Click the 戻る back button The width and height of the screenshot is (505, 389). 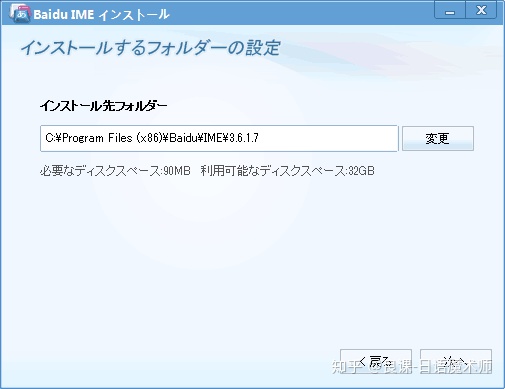pyautogui.click(x=376, y=361)
